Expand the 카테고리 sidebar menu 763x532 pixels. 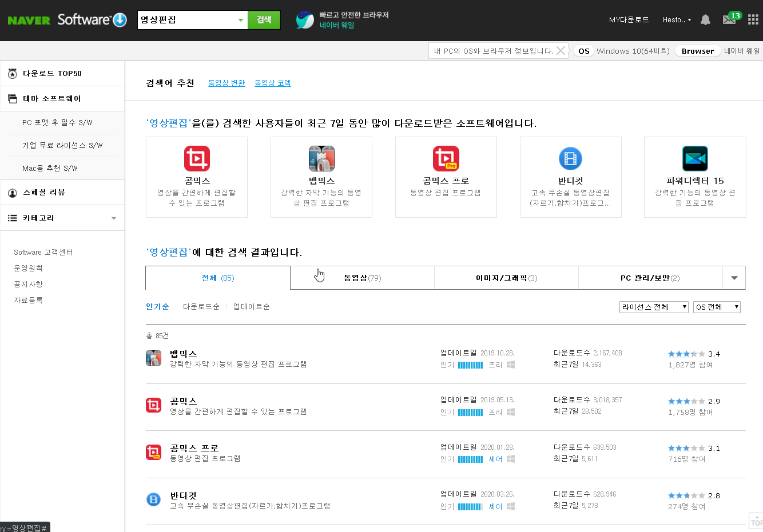pos(114,218)
